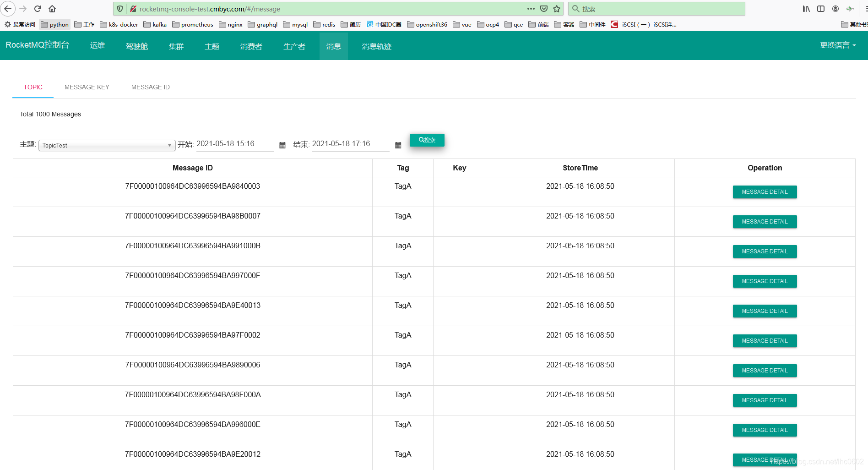
Task: Open the vue bookmarks folder
Action: [462, 24]
